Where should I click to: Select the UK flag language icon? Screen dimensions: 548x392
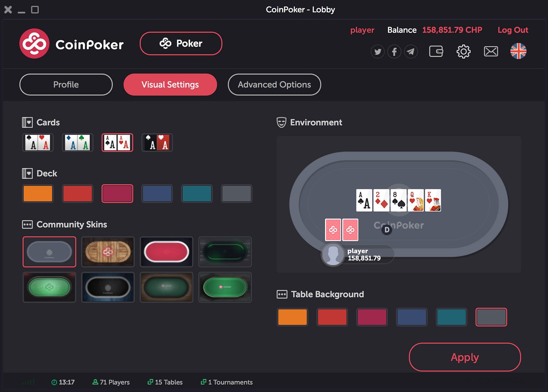[x=518, y=51]
